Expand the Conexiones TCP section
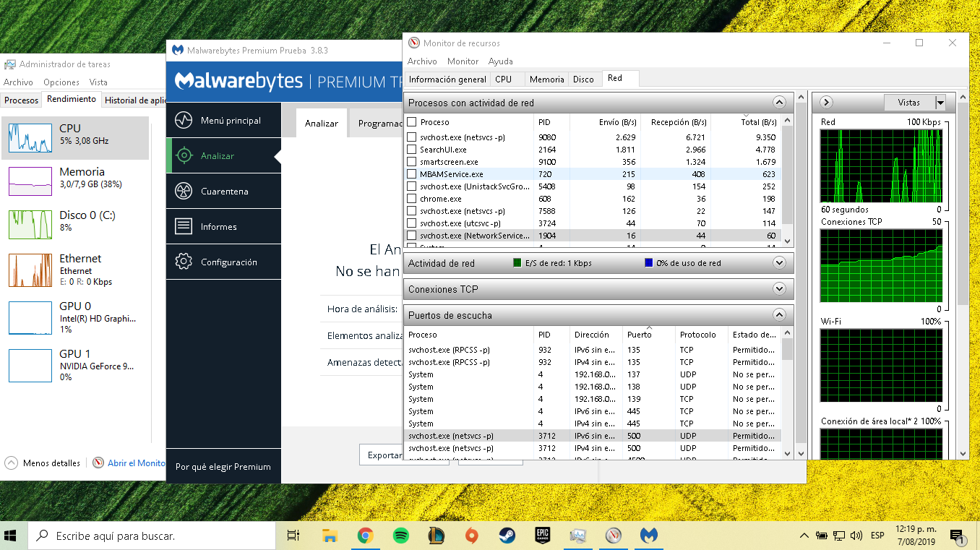Image resolution: width=980 pixels, height=550 pixels. 779,289
